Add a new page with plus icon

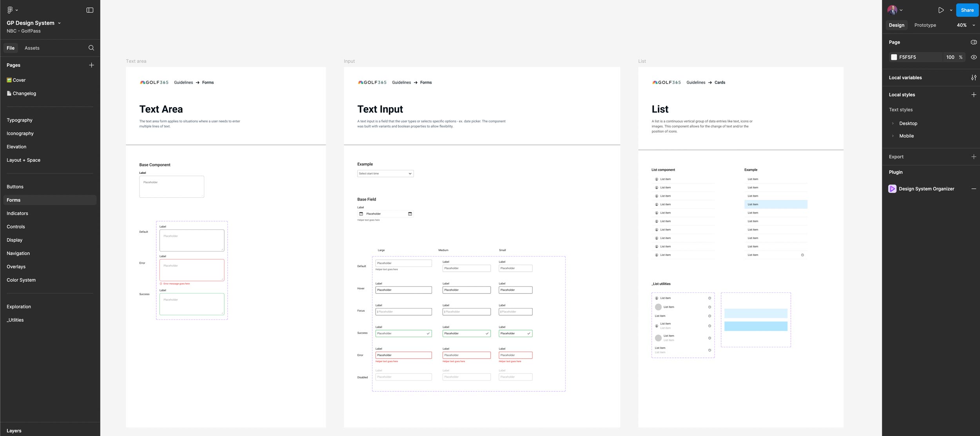[91, 65]
